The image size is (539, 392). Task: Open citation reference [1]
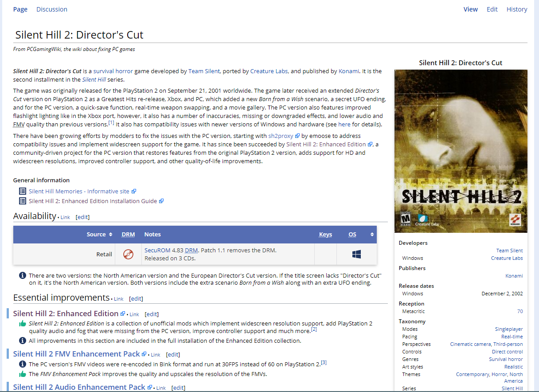tap(111, 122)
